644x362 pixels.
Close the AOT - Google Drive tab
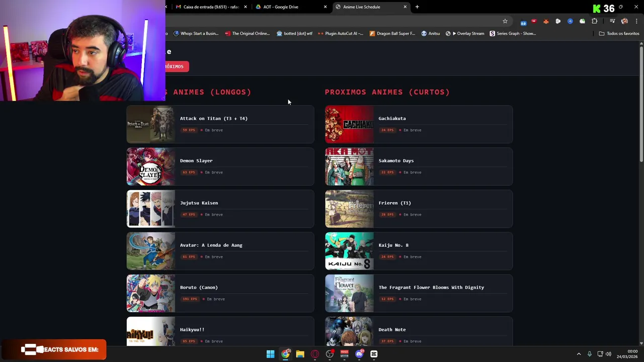(x=325, y=7)
